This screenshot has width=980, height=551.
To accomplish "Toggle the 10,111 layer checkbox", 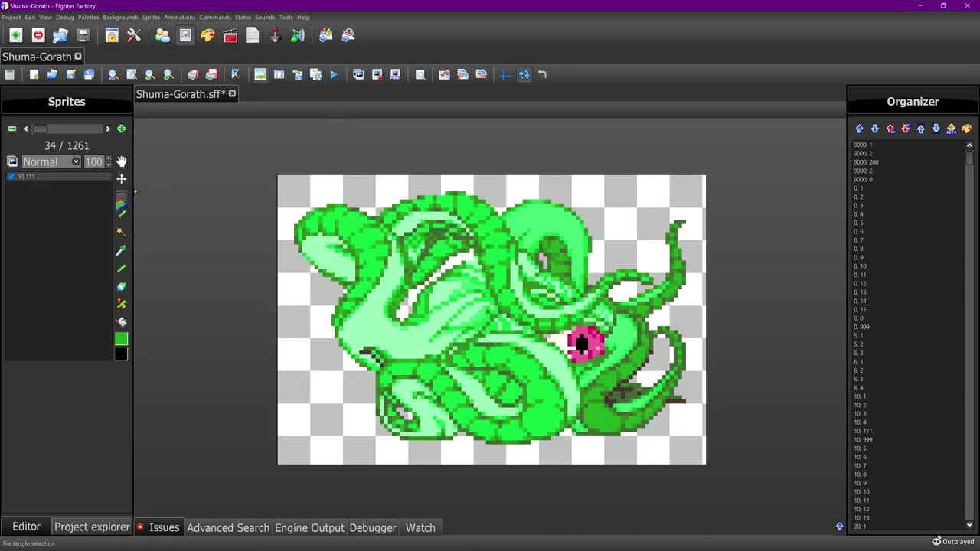I will coord(11,177).
